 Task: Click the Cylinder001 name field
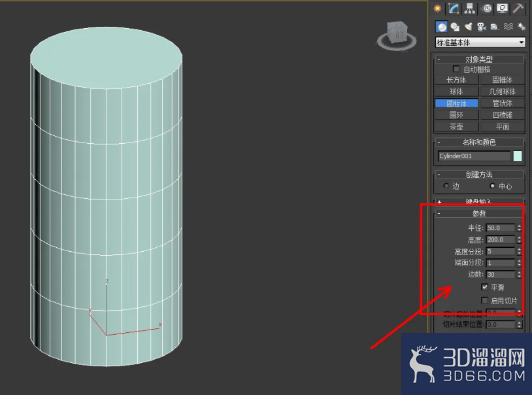[474, 156]
